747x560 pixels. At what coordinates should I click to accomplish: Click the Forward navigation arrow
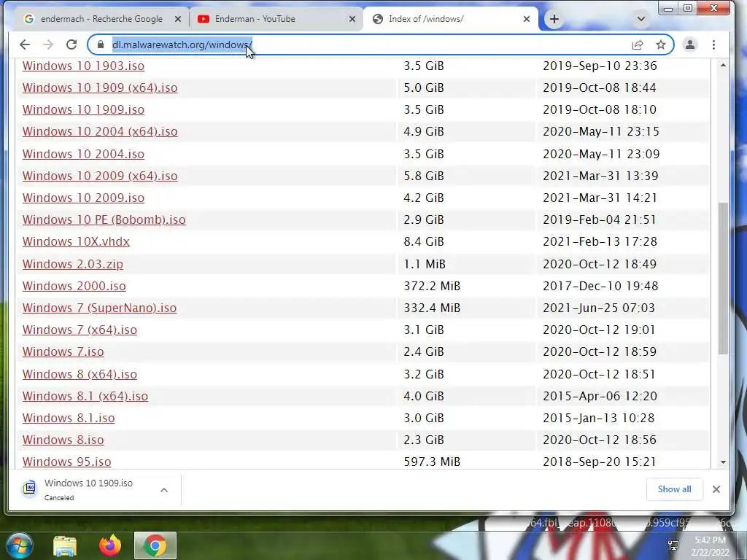coord(48,44)
